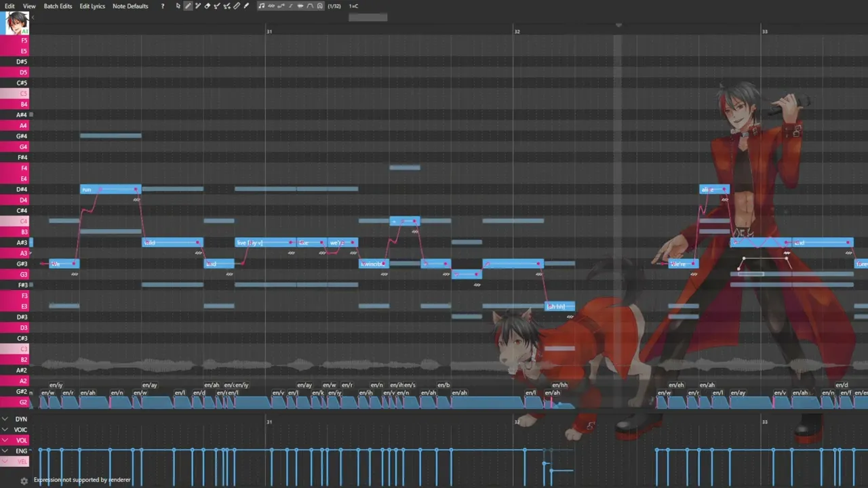The width and height of the screenshot is (868, 488).
Task: Click bar 31 on top timeline
Action: click(269, 31)
